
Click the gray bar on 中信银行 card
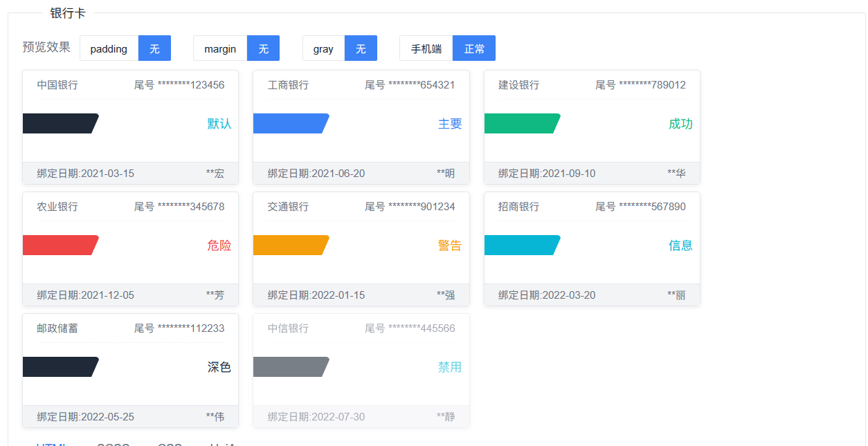[x=291, y=366]
